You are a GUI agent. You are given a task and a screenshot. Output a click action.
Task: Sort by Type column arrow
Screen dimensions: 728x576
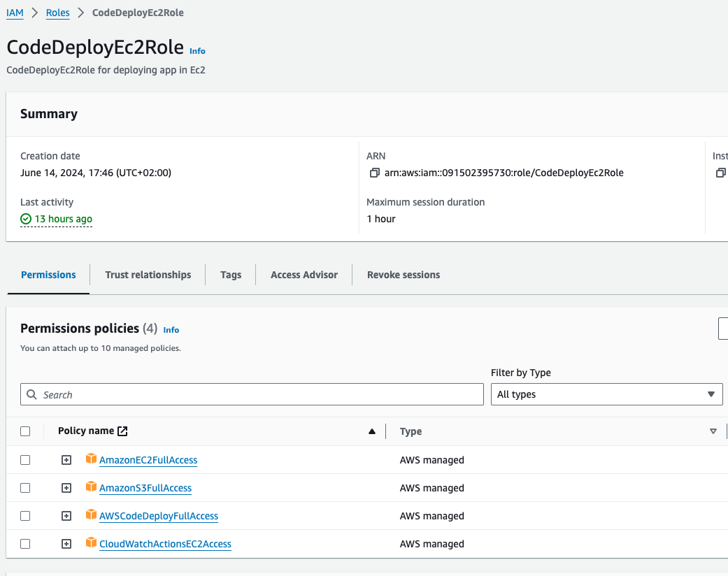coord(713,432)
